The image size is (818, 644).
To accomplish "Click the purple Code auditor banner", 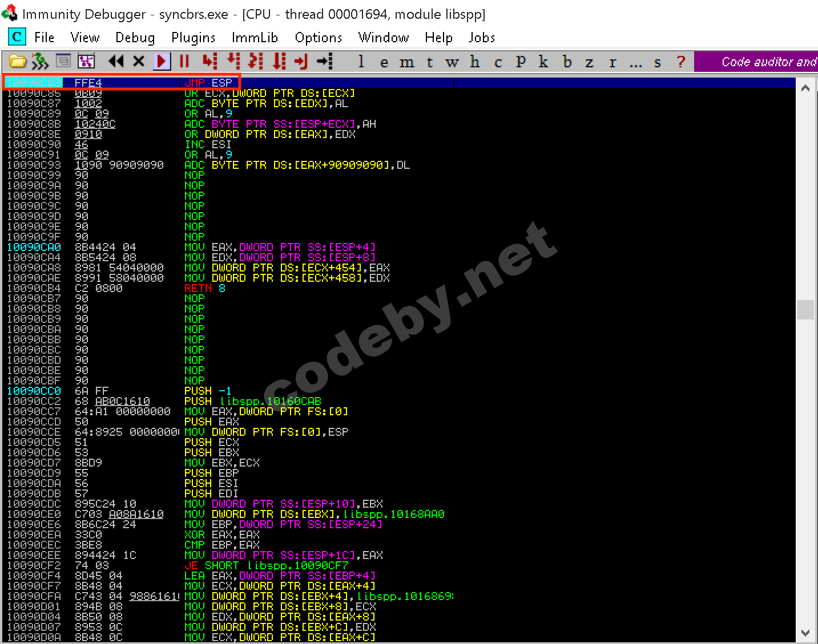I will click(x=756, y=62).
